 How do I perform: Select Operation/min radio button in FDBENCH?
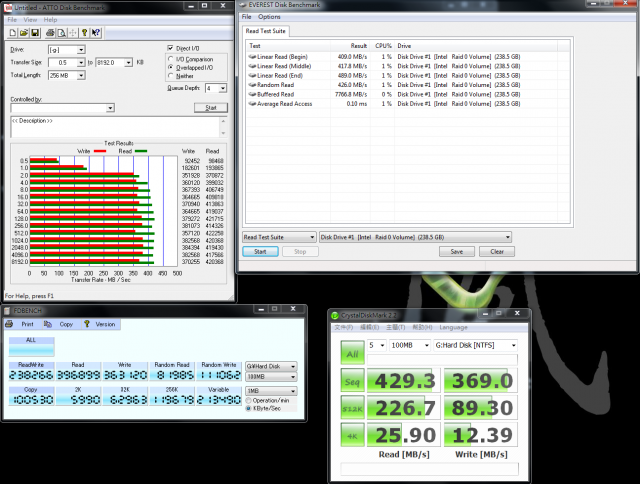(x=248, y=401)
